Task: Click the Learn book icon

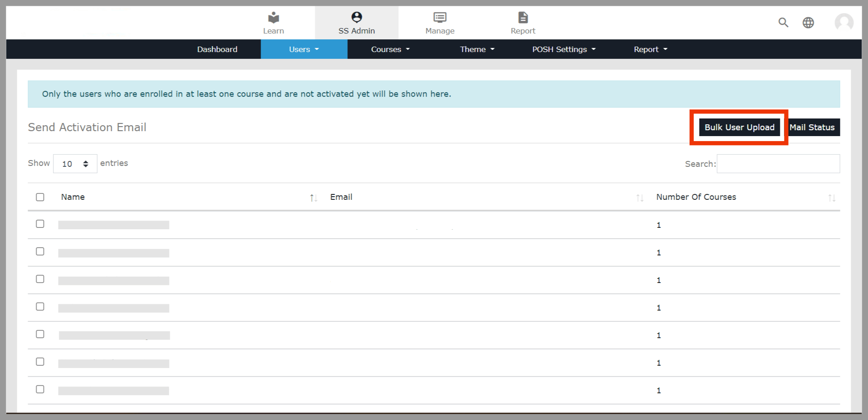Action: coord(273,18)
